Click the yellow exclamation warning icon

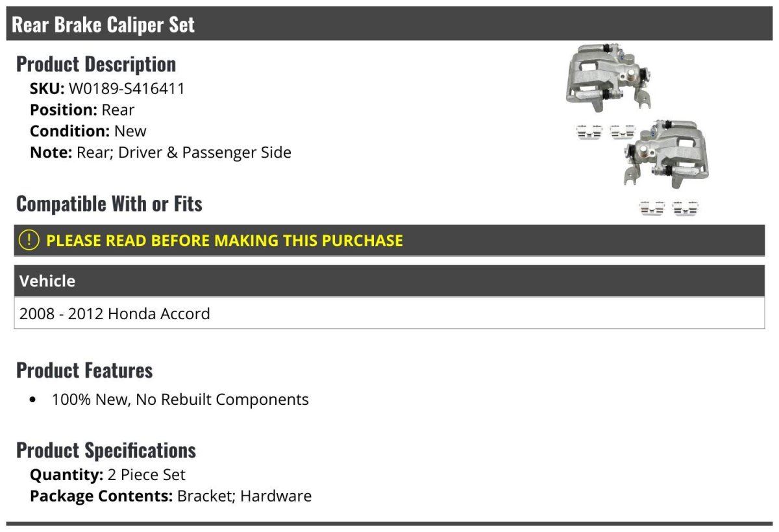29,240
